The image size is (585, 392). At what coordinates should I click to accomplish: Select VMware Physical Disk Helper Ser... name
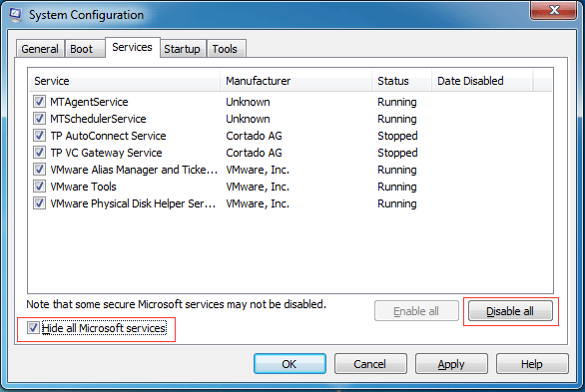[133, 203]
